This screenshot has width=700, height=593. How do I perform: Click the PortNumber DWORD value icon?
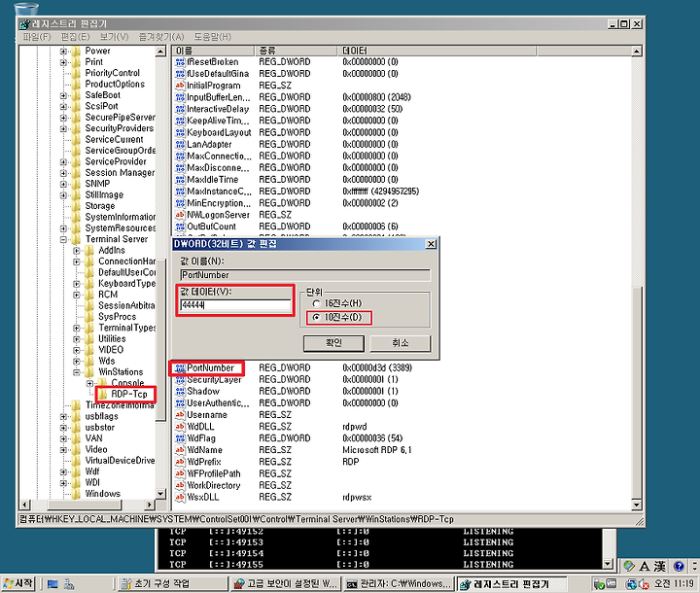[180, 367]
